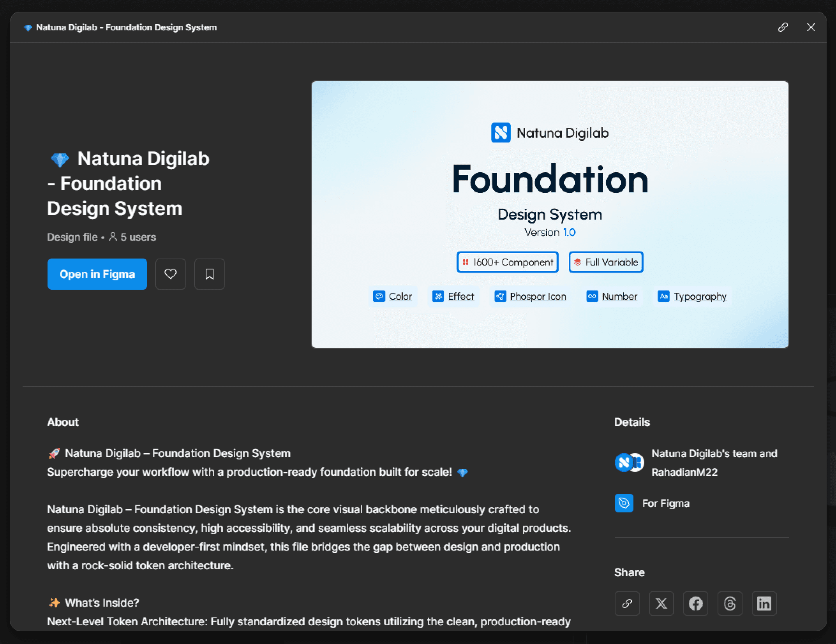Viewport: 836px width, 644px height.
Task: Click the Full Variable badge
Action: pyautogui.click(x=606, y=262)
